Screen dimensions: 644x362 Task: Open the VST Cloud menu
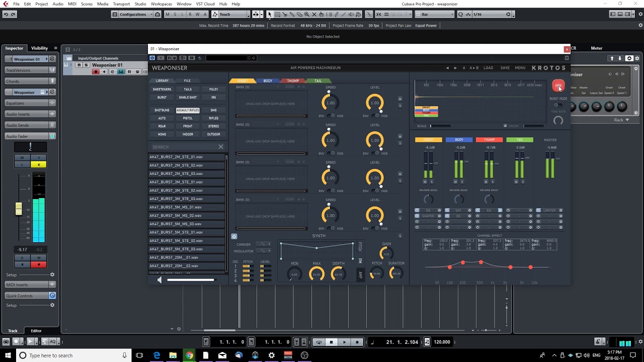[205, 4]
